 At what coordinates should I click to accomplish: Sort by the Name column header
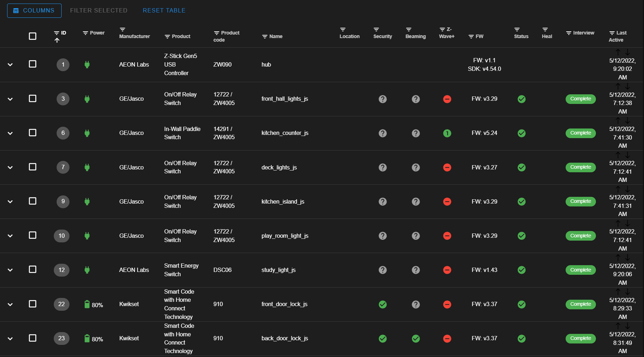(x=276, y=36)
